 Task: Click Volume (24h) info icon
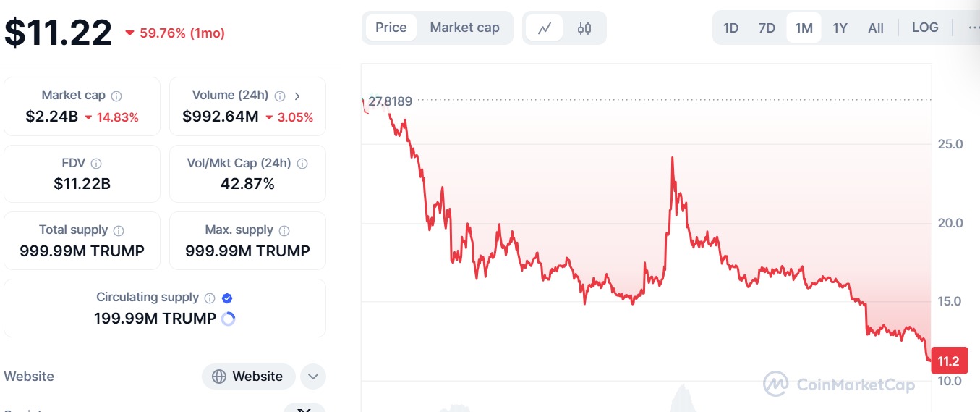pos(280,96)
